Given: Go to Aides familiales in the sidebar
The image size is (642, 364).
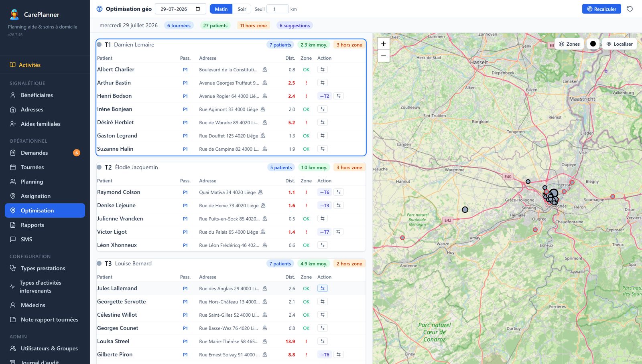Looking at the screenshot, I should [45, 124].
